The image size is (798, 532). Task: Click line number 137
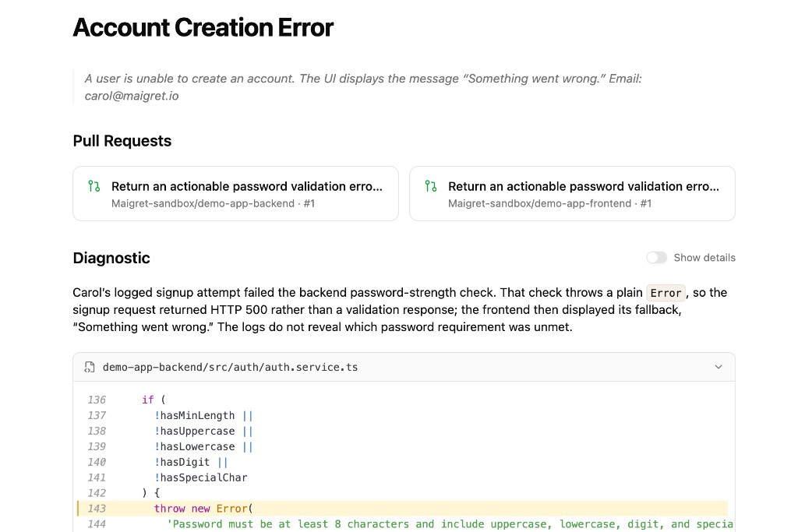click(x=97, y=415)
